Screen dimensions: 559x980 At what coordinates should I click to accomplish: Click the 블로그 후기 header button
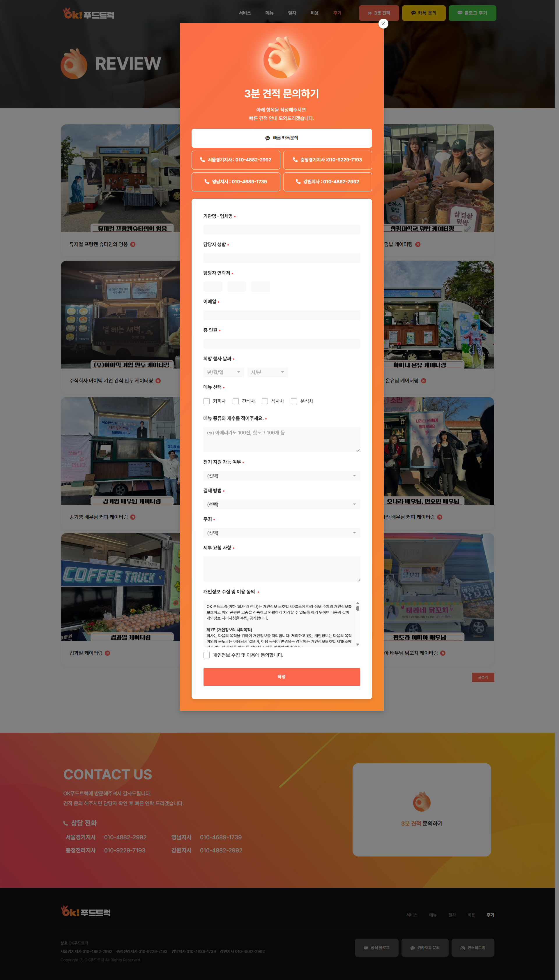472,13
